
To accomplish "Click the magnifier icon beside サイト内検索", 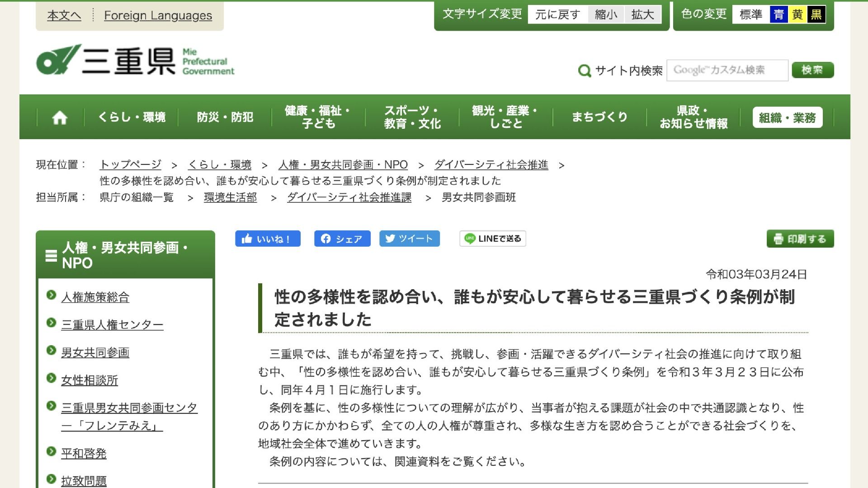I will pos(584,71).
